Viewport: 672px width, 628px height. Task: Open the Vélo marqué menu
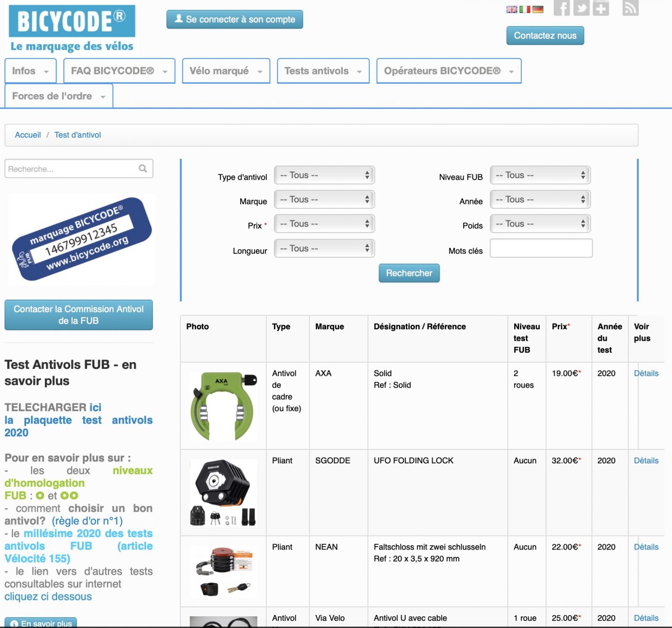click(x=226, y=71)
